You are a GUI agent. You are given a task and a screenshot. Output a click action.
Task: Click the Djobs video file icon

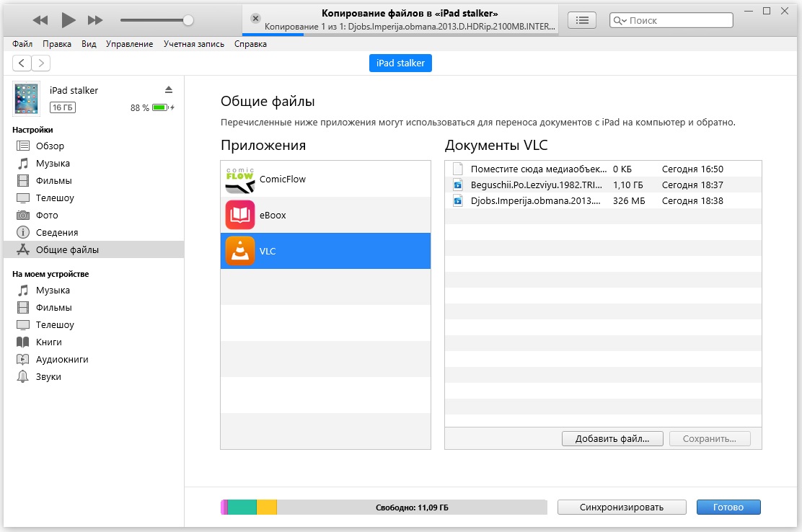[458, 200]
